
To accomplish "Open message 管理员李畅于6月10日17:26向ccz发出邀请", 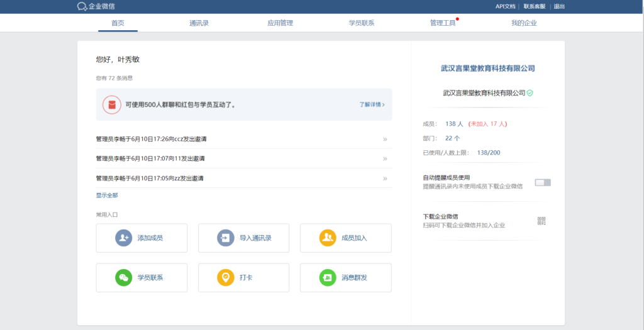I will (x=151, y=139).
